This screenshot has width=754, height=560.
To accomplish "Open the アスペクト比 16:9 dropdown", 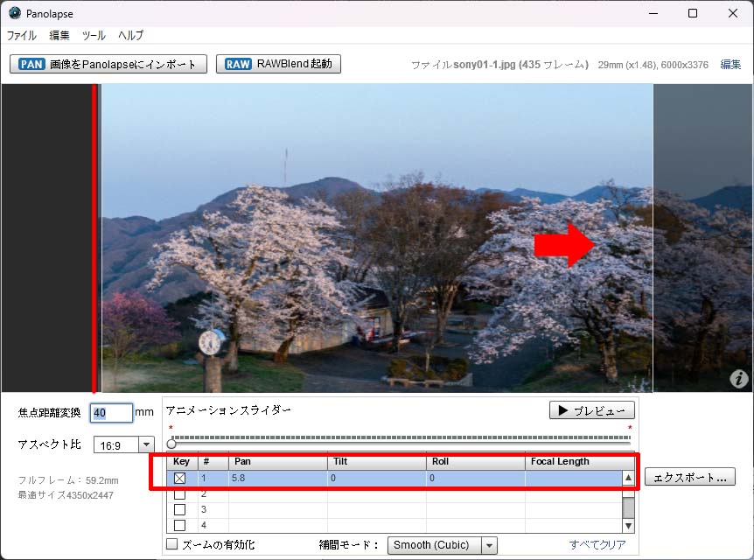I will (123, 444).
